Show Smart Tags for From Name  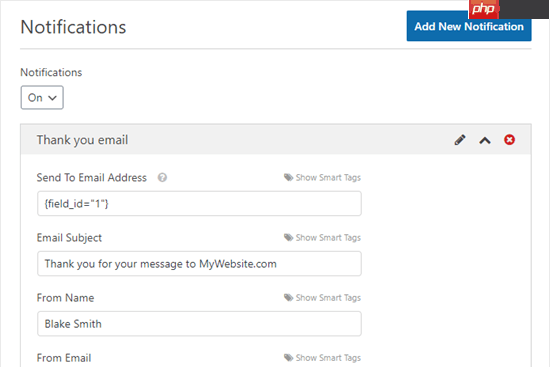tap(328, 298)
